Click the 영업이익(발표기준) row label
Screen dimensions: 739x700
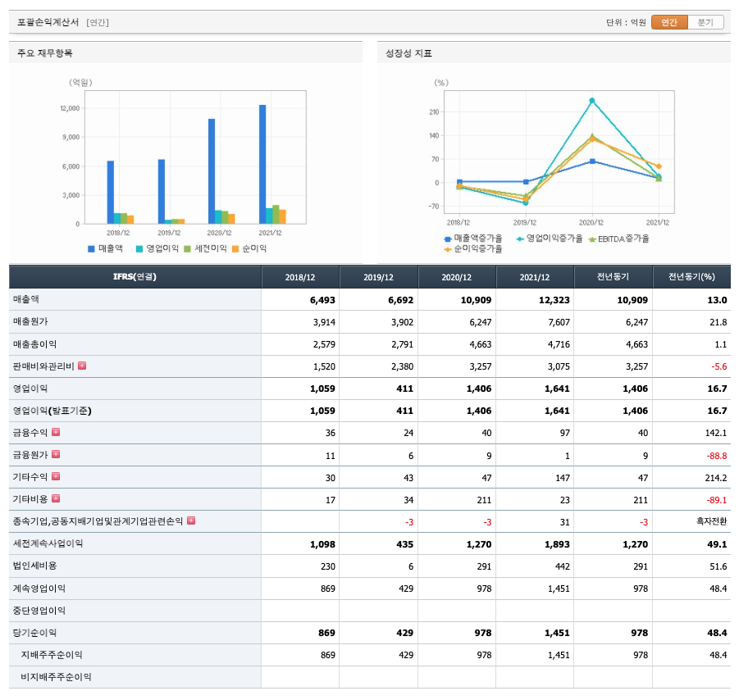[52, 411]
